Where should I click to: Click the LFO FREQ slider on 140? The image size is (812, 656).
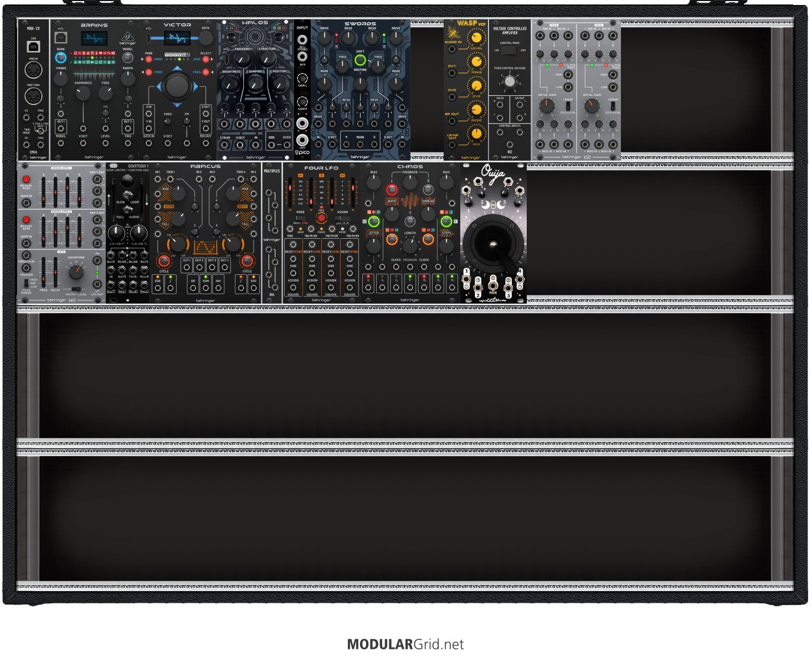(x=44, y=271)
